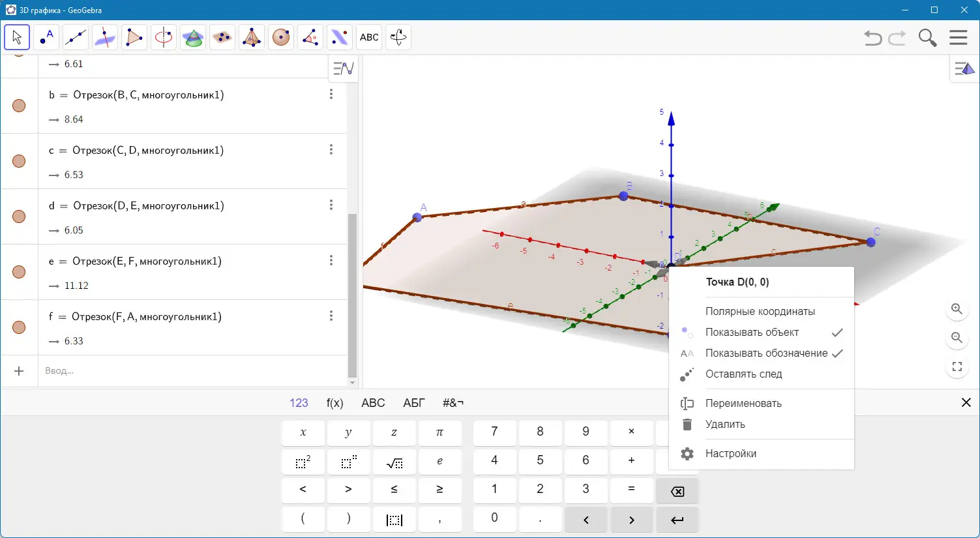The height and width of the screenshot is (538, 980).
Task: Open the three-dot menu of segment f
Action: point(331,316)
